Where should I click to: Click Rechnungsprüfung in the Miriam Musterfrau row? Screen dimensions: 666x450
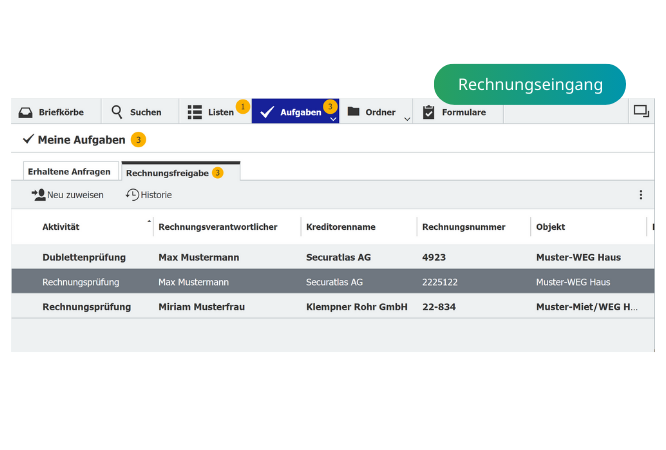[x=87, y=307]
